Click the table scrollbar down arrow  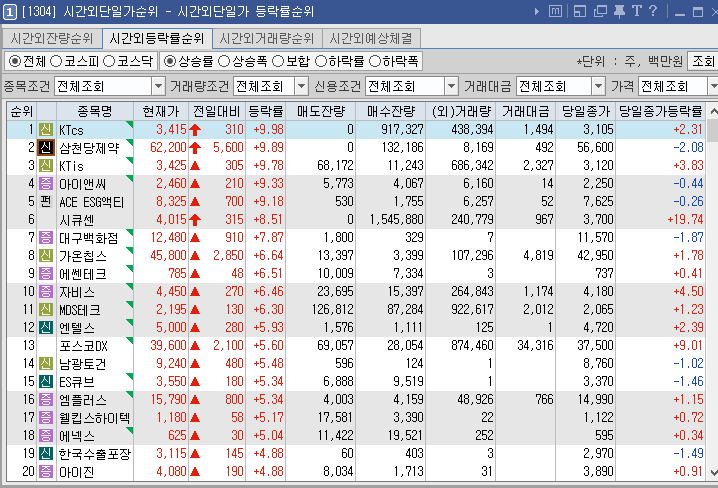713,472
